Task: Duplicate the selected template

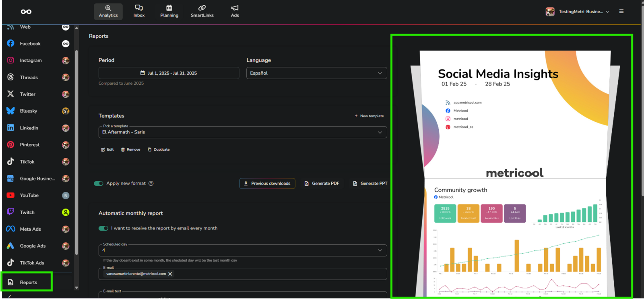Action: coord(159,149)
